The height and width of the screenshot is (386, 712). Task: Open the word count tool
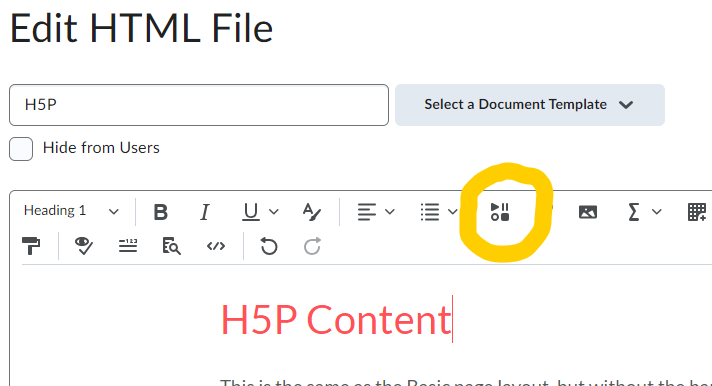[128, 246]
